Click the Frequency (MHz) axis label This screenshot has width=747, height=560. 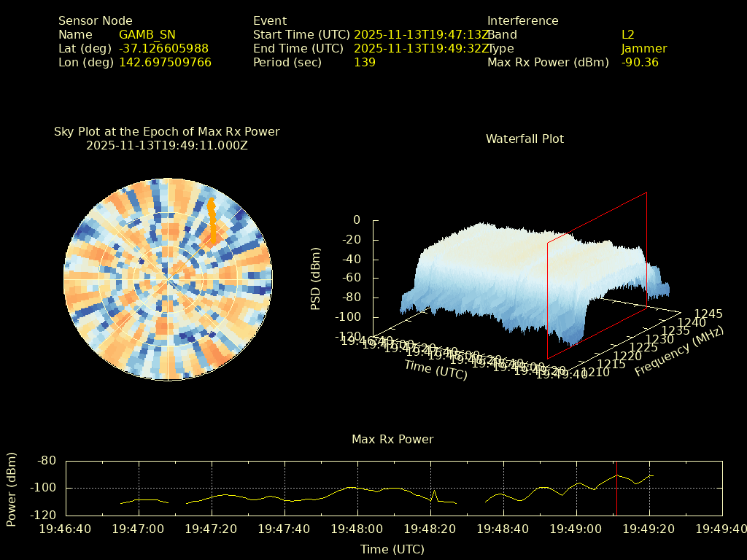click(678, 352)
